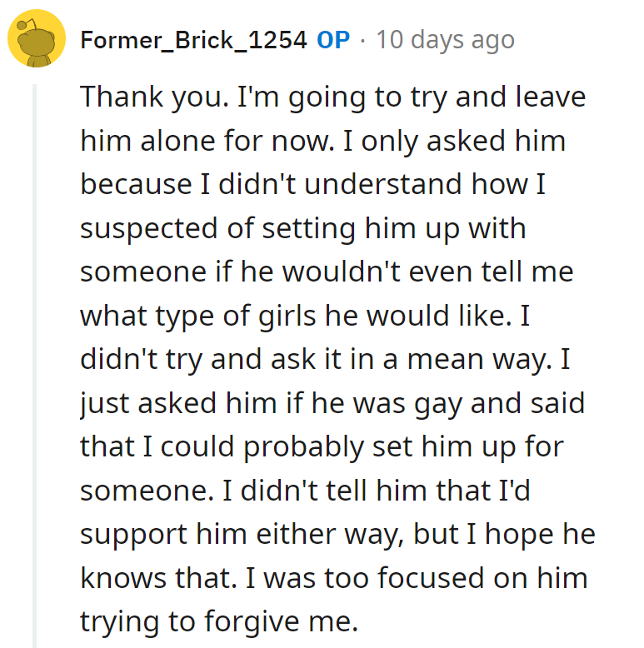This screenshot has height=648, width=644.
Task: Click the line 'suspected of setting him up with'
Action: coord(303,228)
